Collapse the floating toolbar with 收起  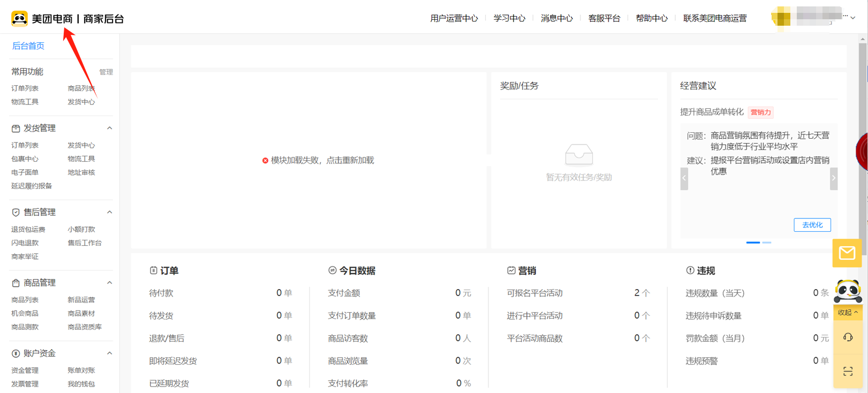point(848,312)
